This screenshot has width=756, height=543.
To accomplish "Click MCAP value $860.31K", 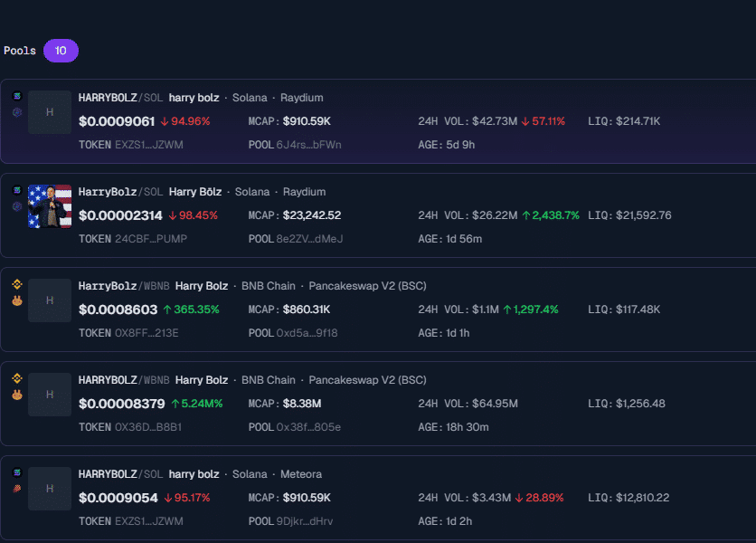I will tap(307, 310).
